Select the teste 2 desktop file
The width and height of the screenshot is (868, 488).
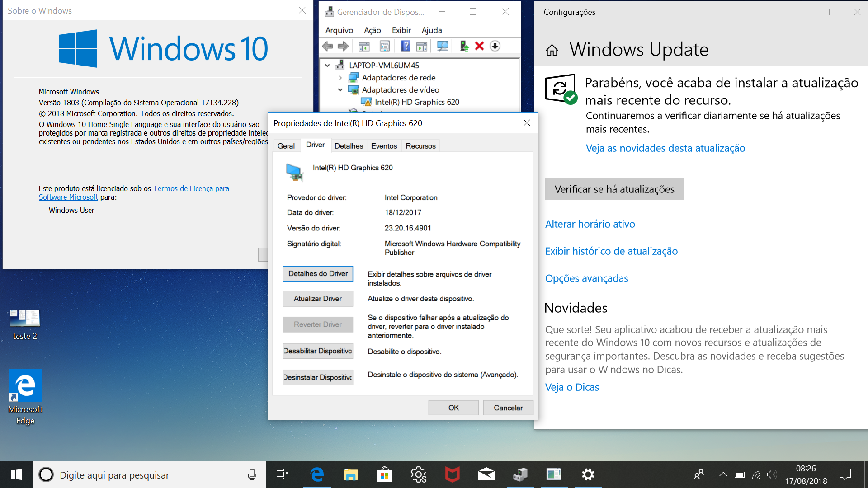[25, 324]
